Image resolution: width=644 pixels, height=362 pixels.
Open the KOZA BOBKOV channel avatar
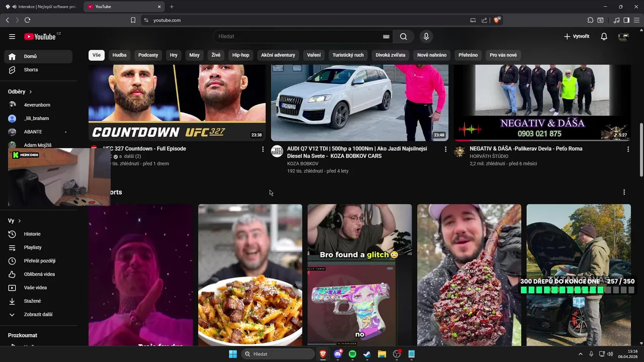277,151
